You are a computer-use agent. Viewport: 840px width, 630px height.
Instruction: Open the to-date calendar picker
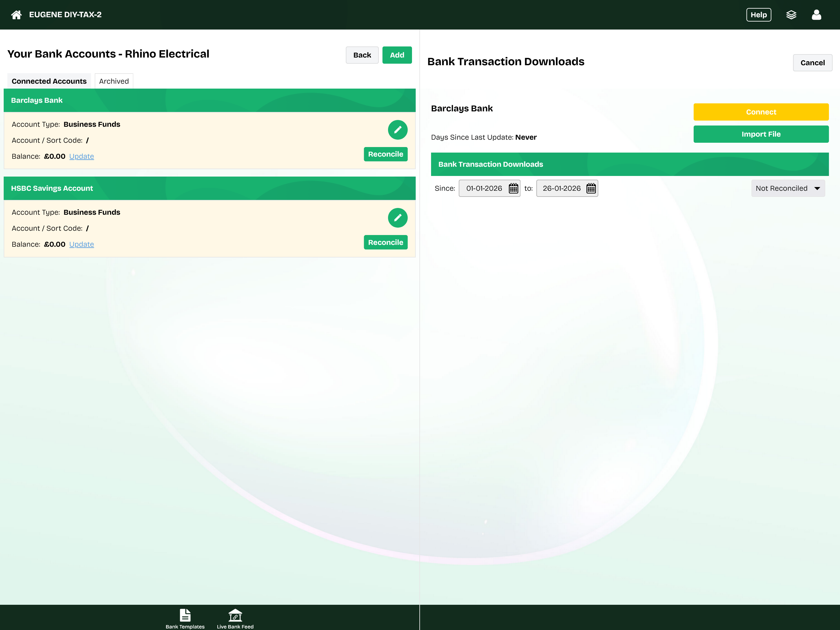[x=591, y=189]
